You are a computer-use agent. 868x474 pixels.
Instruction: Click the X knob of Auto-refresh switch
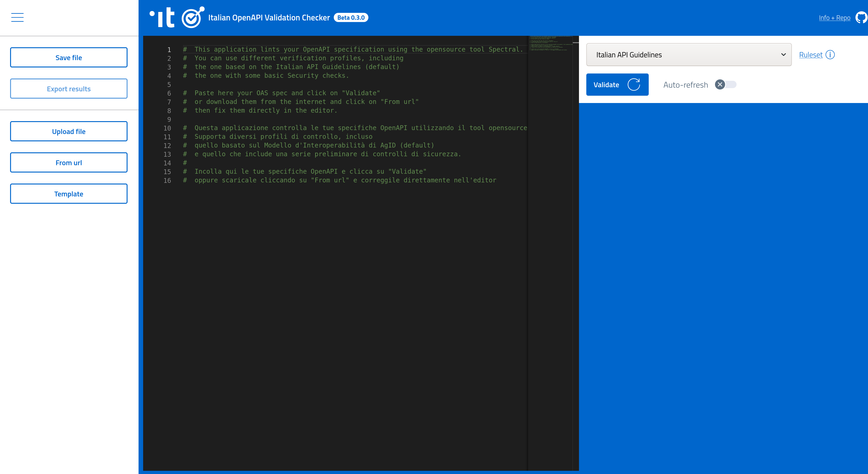click(x=720, y=85)
